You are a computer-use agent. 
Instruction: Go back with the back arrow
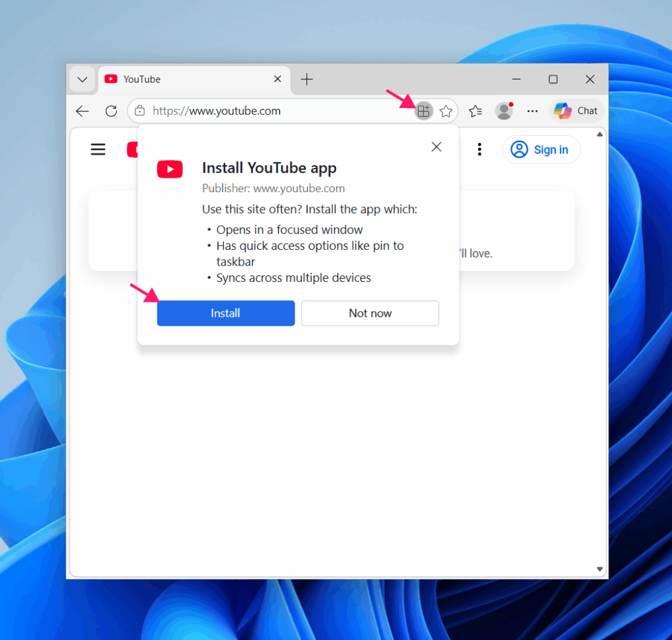82,111
